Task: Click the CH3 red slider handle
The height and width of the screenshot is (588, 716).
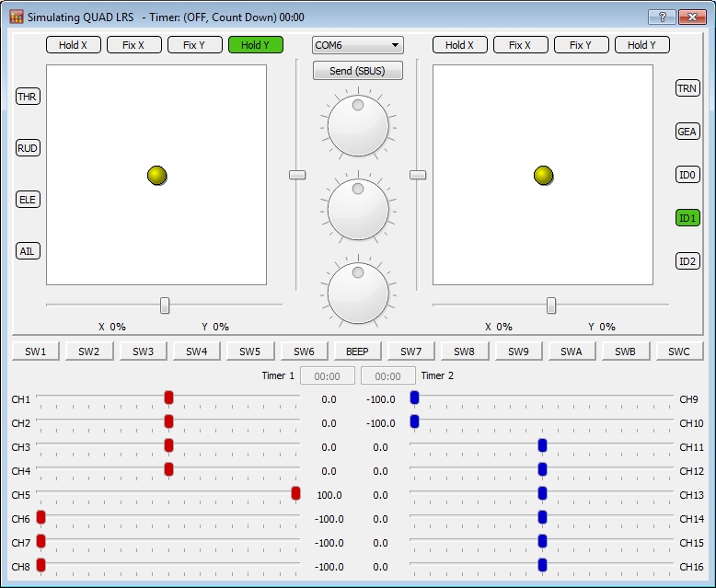Action: [x=168, y=445]
